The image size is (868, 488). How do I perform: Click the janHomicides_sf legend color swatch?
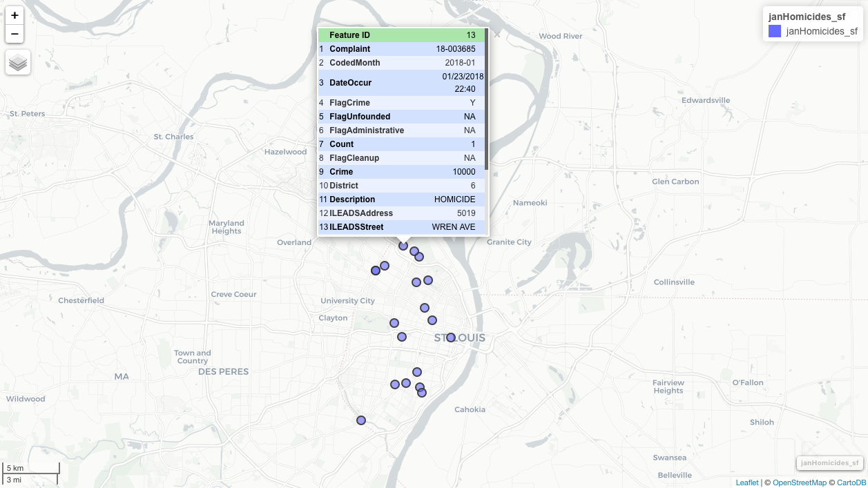click(775, 31)
